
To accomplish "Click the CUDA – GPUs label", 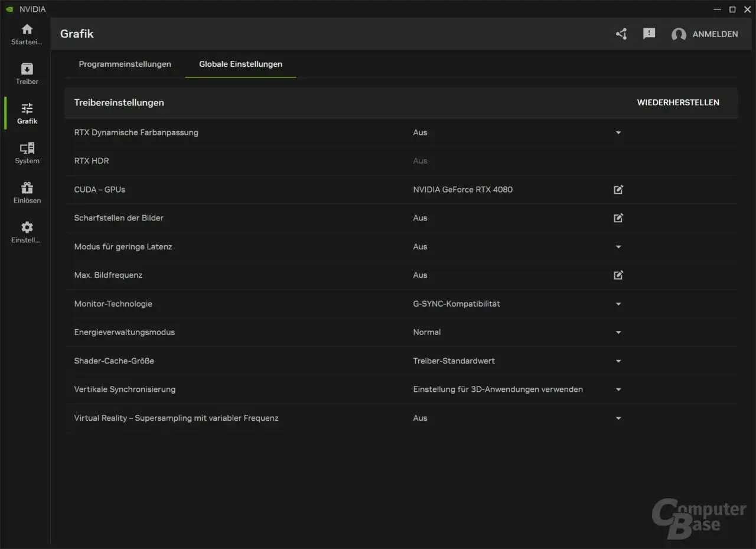I will pyautogui.click(x=99, y=190).
